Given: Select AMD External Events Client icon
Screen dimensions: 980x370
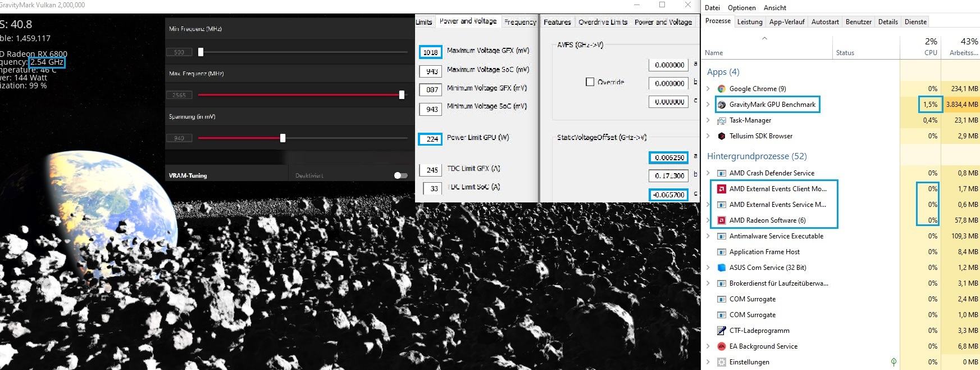Looking at the screenshot, I should coord(722,189).
